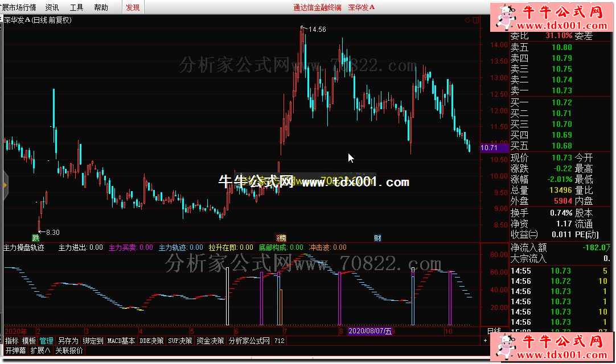The width and height of the screenshot is (616, 364).
Task: Switch to the SUP决策 indicator tab
Action: pos(180,341)
